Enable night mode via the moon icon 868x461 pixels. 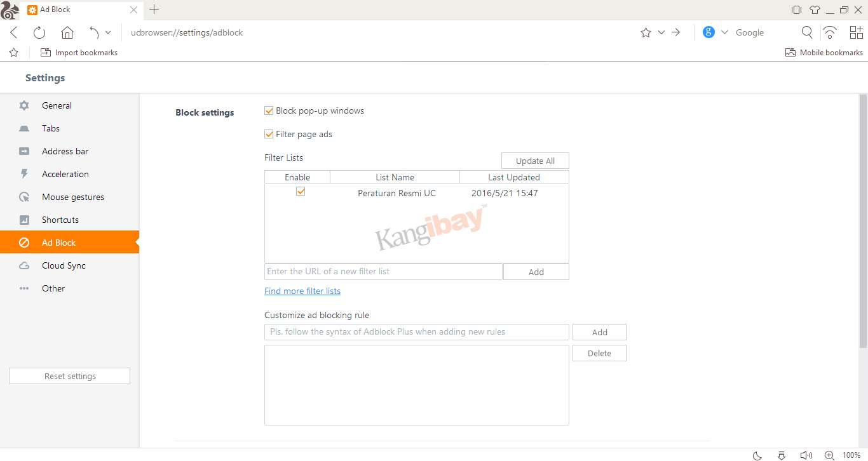pos(757,455)
